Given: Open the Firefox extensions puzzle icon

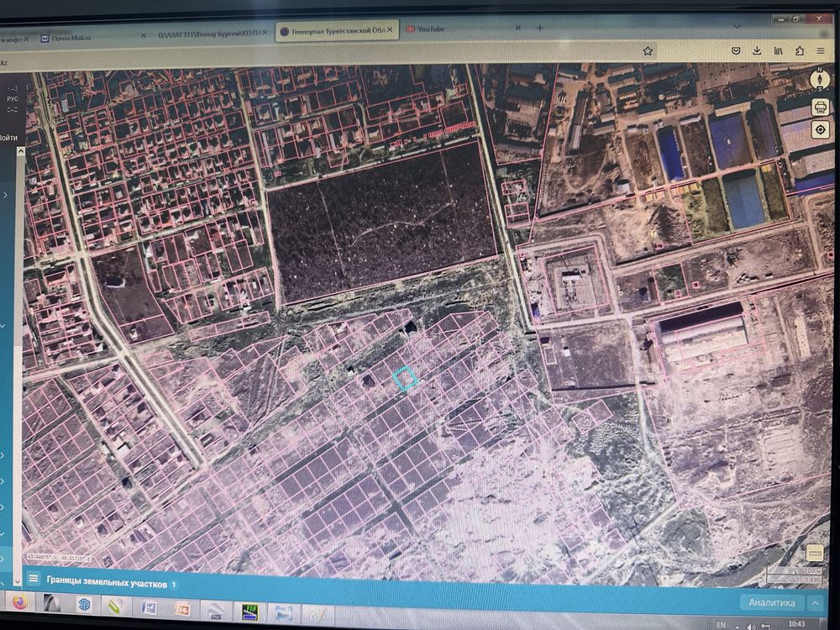Looking at the screenshot, I should click(x=800, y=51).
